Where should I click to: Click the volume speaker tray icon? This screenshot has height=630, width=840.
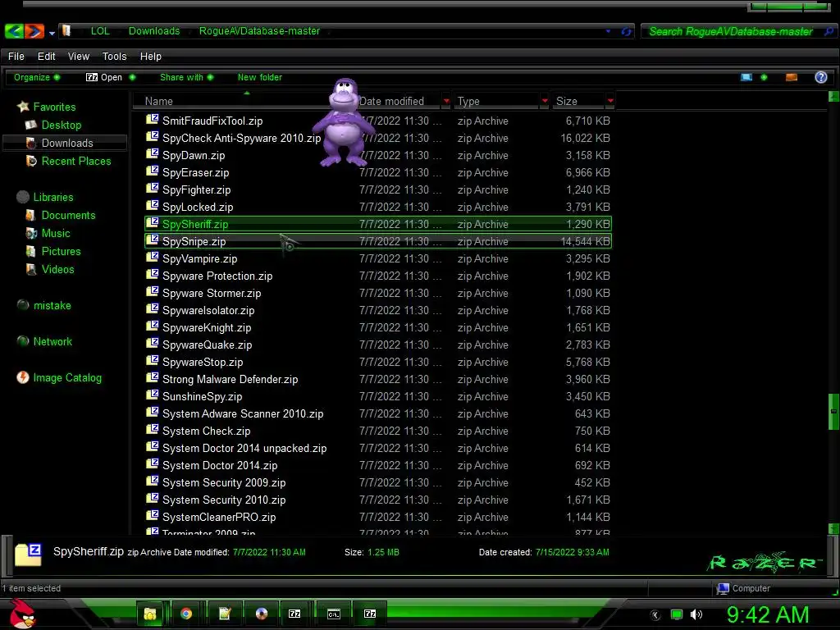coord(696,614)
